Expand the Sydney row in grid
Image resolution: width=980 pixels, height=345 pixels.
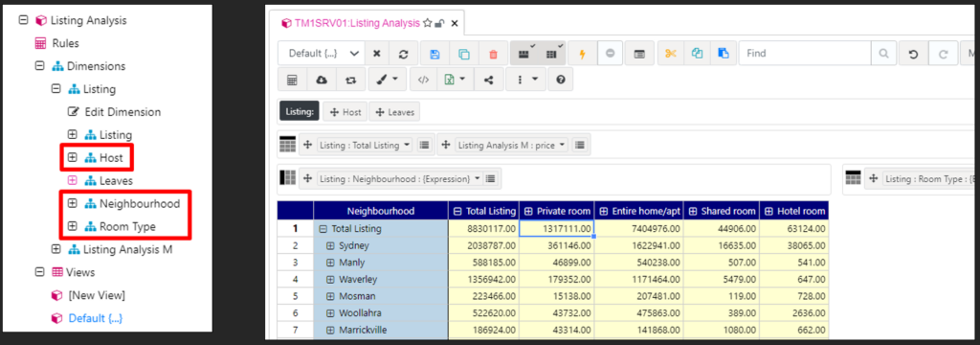330,246
